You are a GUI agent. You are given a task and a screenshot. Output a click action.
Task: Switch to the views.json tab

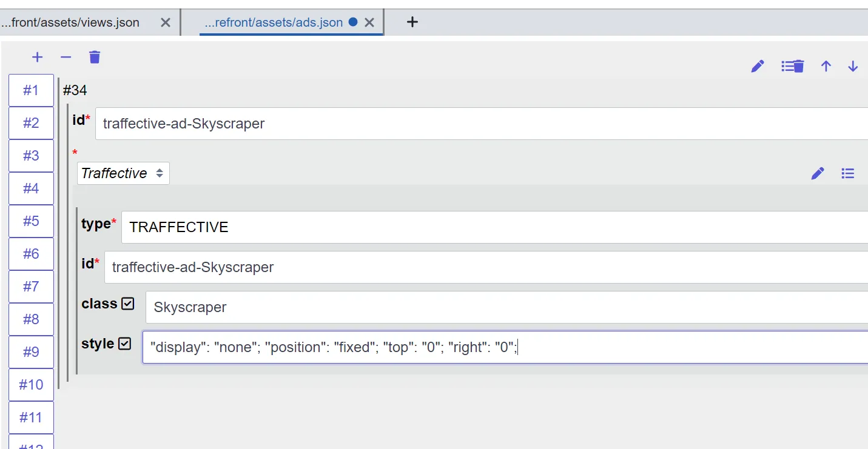pyautogui.click(x=70, y=22)
